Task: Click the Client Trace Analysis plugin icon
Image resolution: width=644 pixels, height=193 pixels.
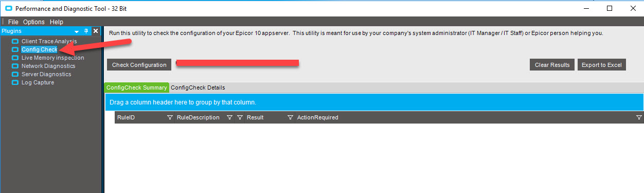Action: coord(15,41)
